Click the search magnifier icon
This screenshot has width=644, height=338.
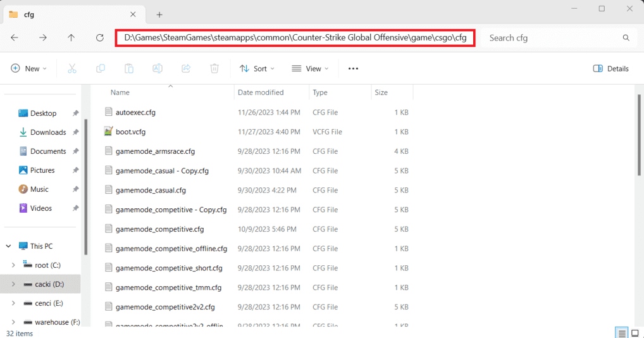click(626, 38)
